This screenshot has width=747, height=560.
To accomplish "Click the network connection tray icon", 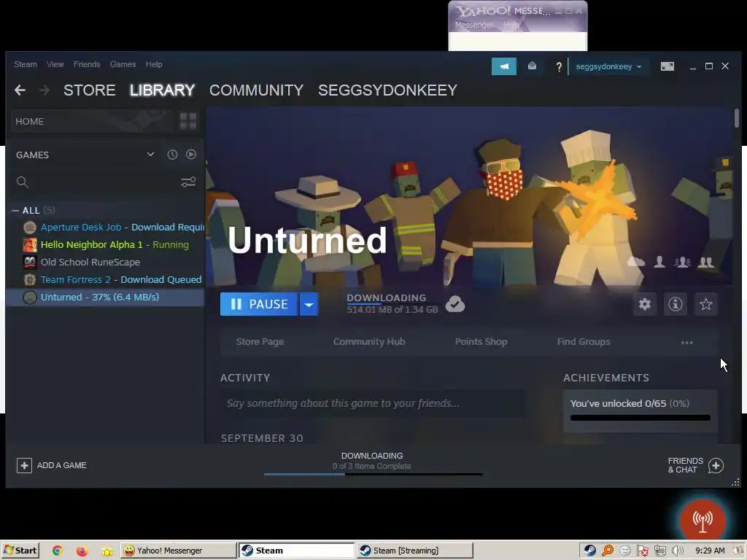I will [659, 551].
